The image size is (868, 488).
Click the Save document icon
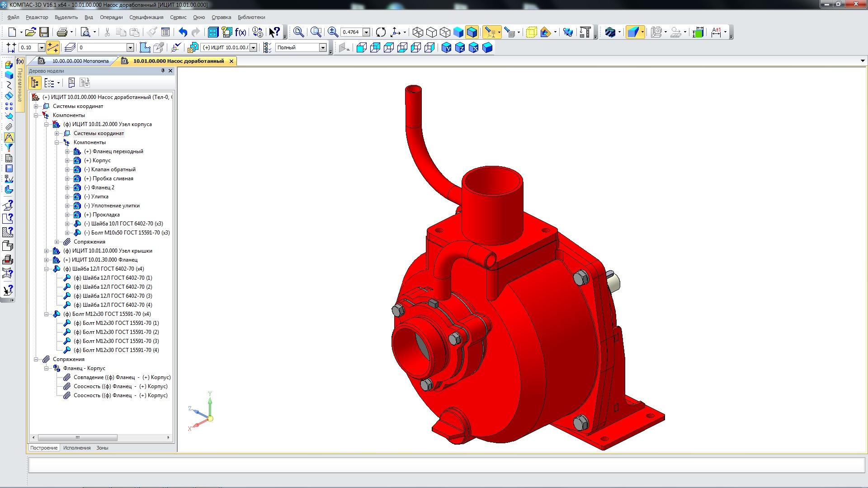tap(44, 32)
